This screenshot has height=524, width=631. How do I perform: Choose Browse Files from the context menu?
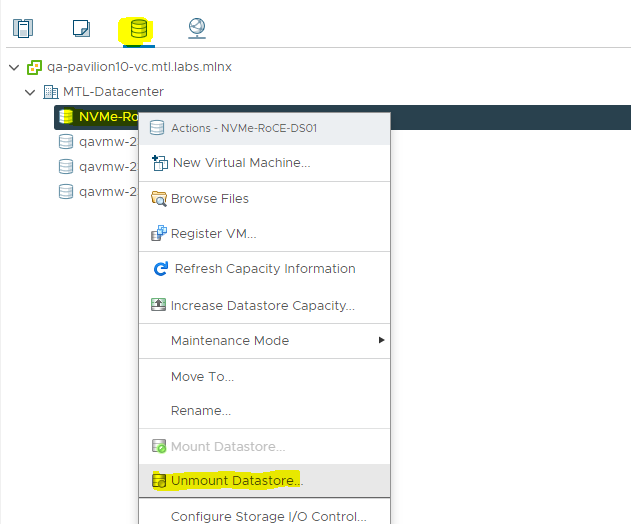pos(264,199)
